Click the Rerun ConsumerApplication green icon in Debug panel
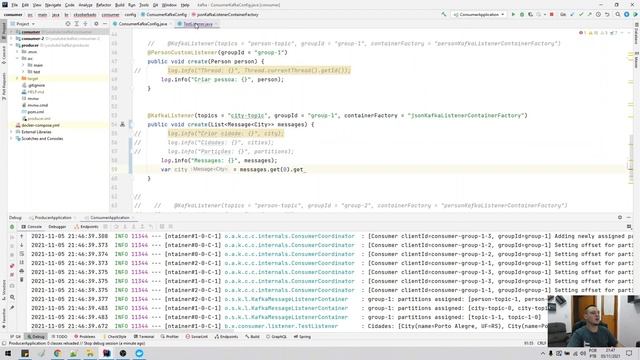The image size is (640, 360). (x=12, y=227)
